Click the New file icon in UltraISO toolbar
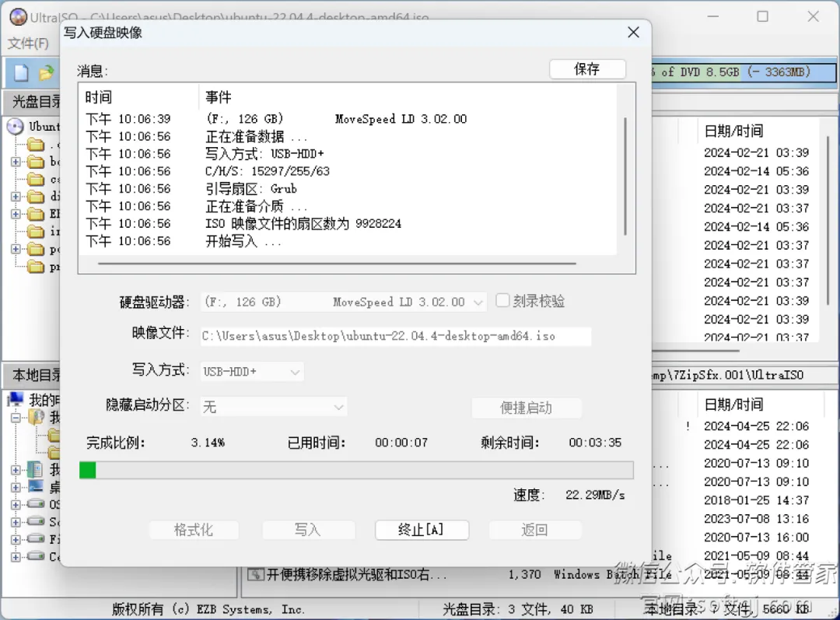The image size is (840, 620). pos(21,72)
